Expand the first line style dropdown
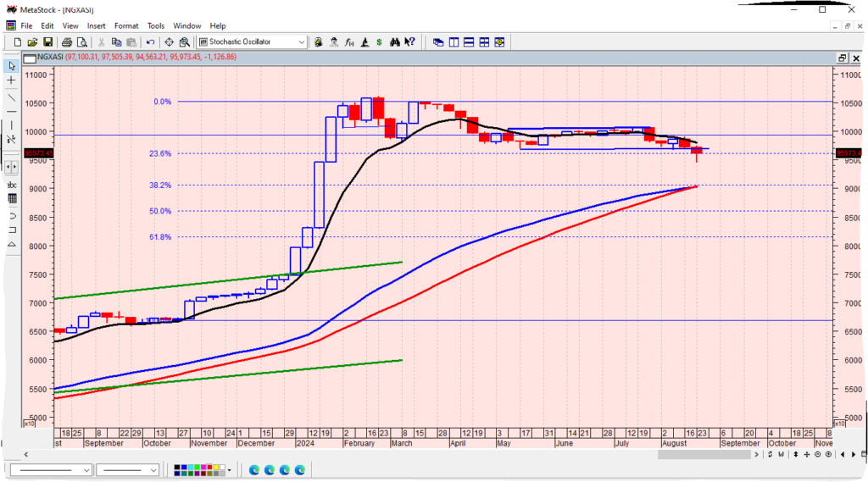This screenshot has width=868, height=482. 86,469
